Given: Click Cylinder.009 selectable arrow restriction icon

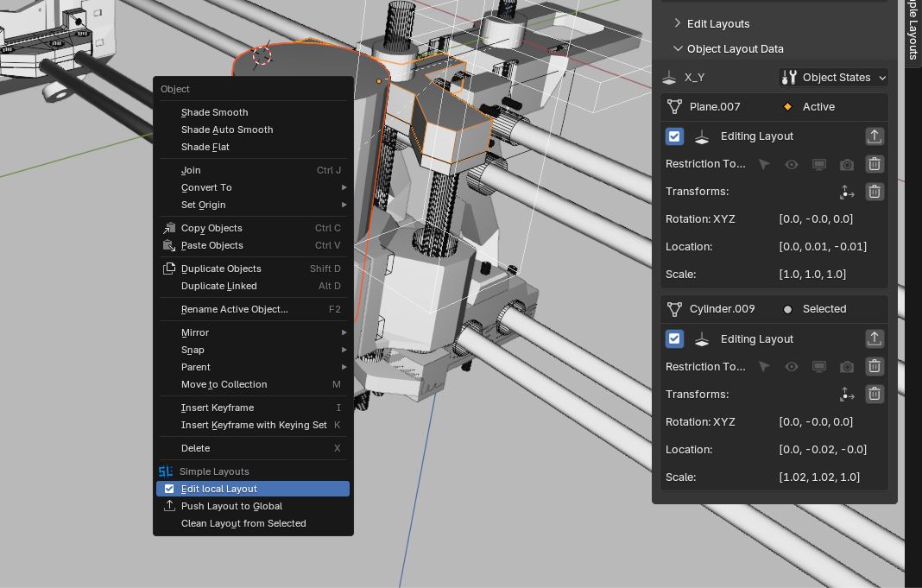Looking at the screenshot, I should [764, 367].
